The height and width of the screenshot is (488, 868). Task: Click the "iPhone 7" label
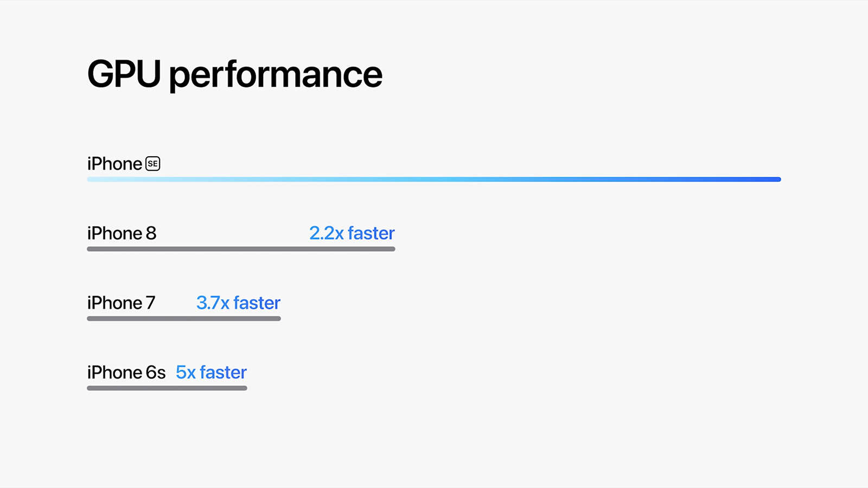(121, 303)
